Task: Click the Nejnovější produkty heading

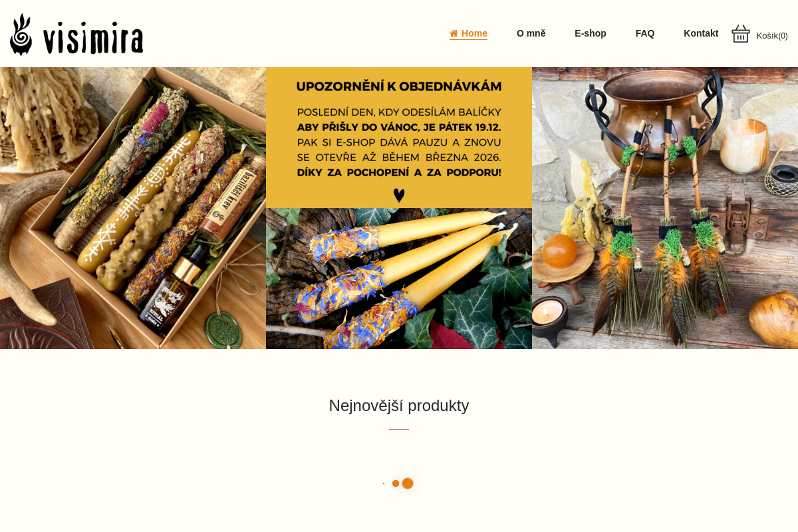Action: coord(399,406)
